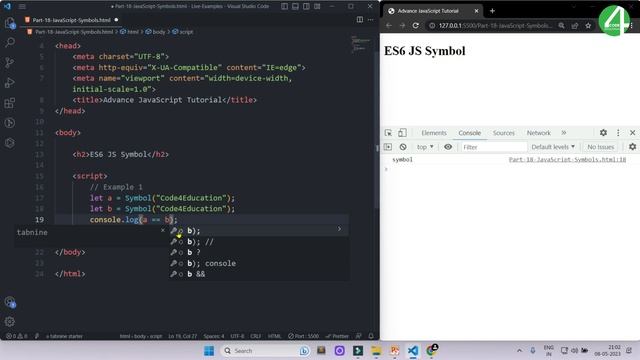Click the tabnine starter status item
This screenshot has width=640, height=360.
click(x=64, y=336)
